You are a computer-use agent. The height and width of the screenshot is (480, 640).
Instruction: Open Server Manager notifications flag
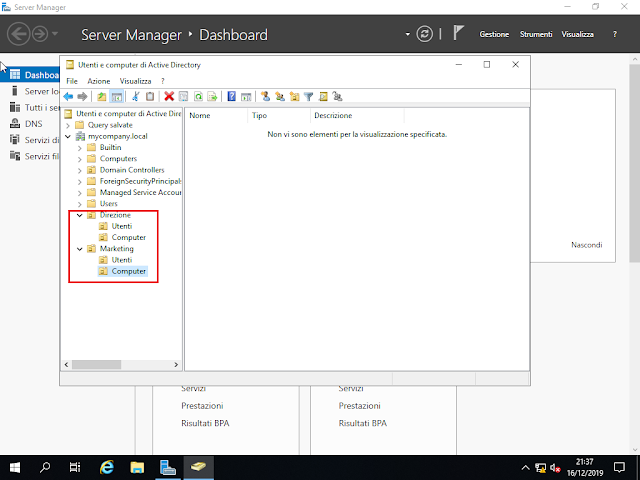click(458, 33)
